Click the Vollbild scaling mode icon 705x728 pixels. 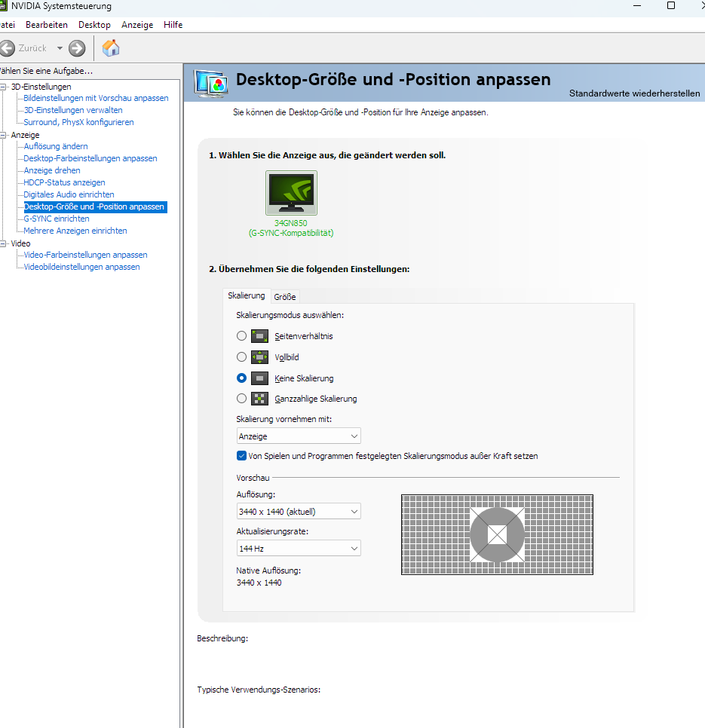coord(259,356)
